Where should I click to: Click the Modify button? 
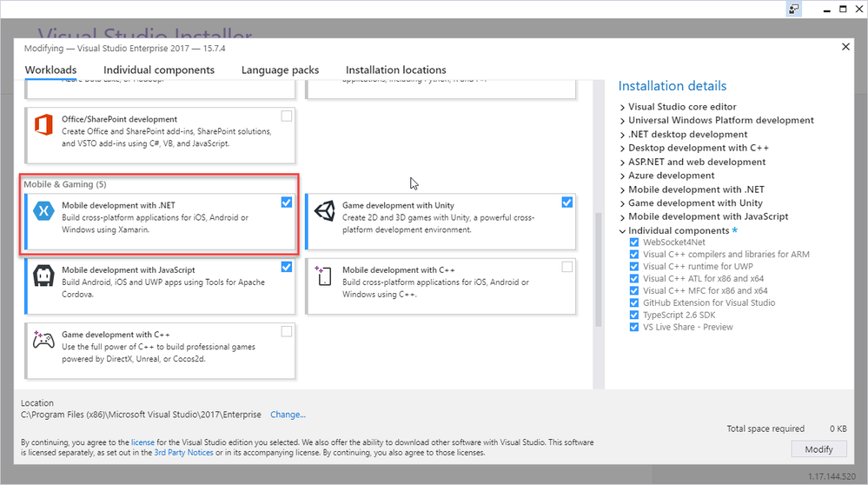pos(818,449)
